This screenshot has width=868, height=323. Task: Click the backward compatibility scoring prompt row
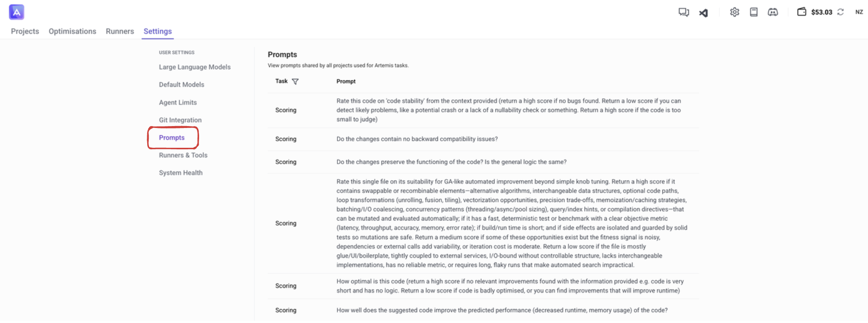pos(417,139)
